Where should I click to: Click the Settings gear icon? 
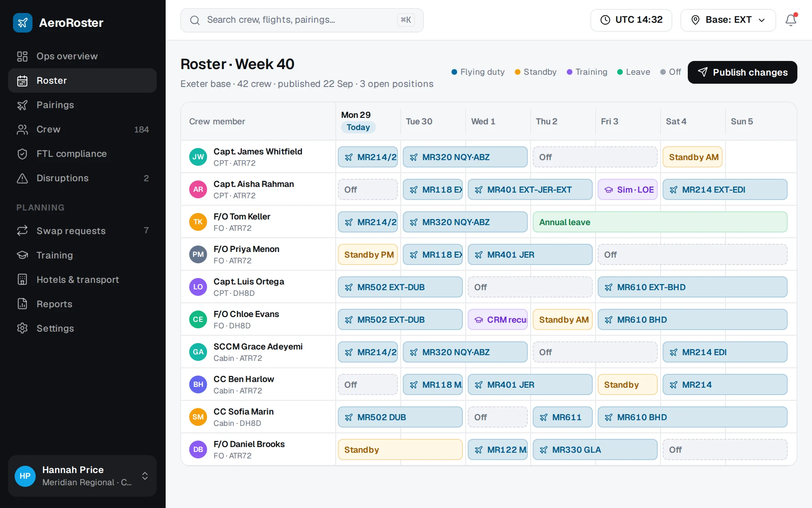click(22, 328)
